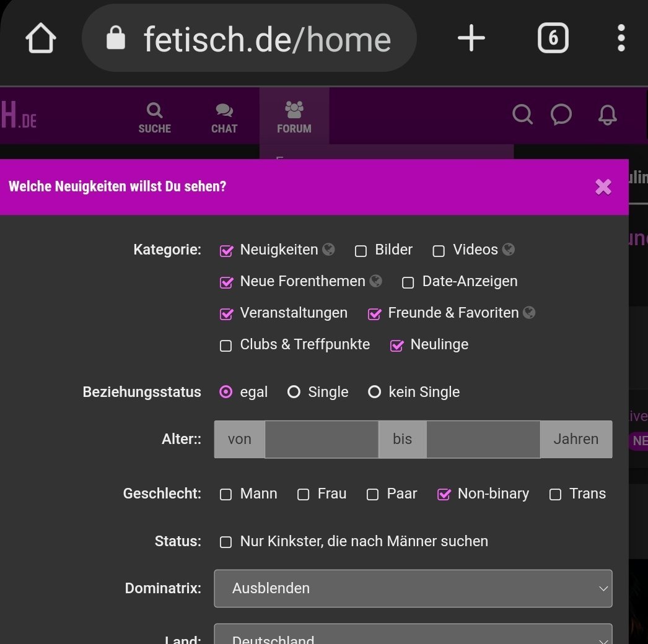Open the SUCHE menu item
The image size is (648, 644).
point(154,118)
